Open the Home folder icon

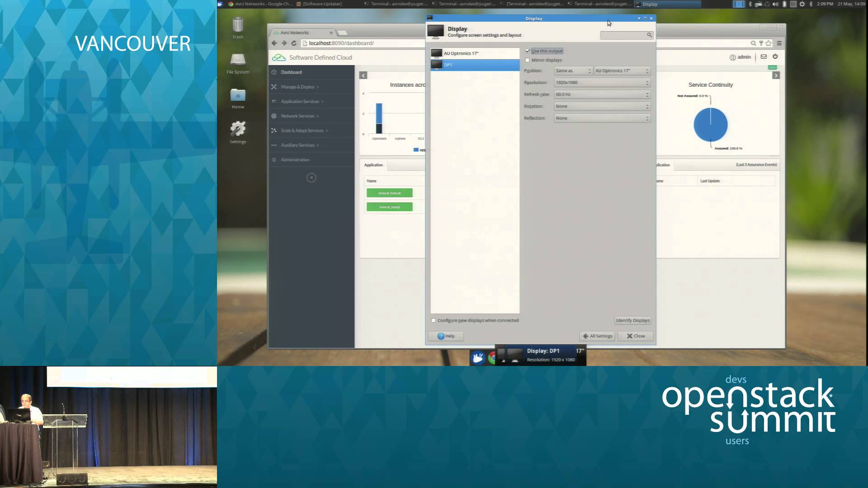[x=238, y=96]
